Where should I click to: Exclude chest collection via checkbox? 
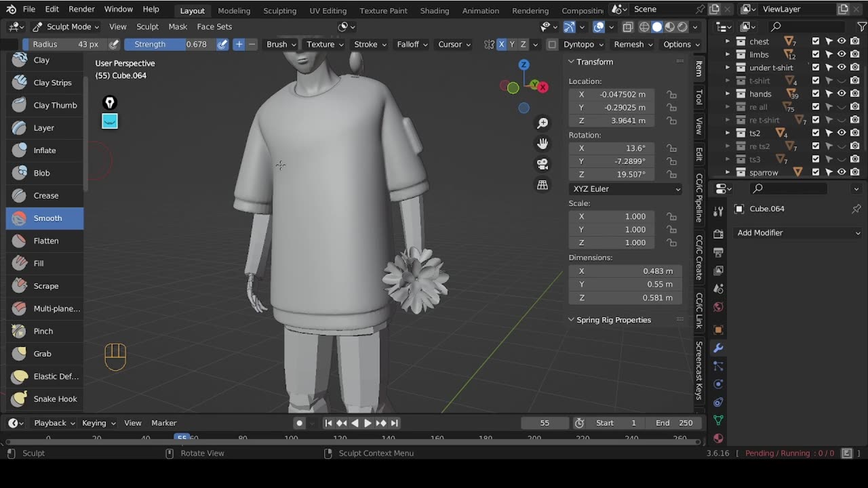(x=816, y=41)
